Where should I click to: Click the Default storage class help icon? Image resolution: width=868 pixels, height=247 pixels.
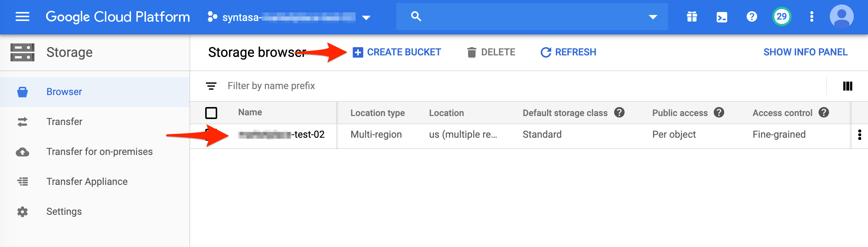click(x=619, y=113)
